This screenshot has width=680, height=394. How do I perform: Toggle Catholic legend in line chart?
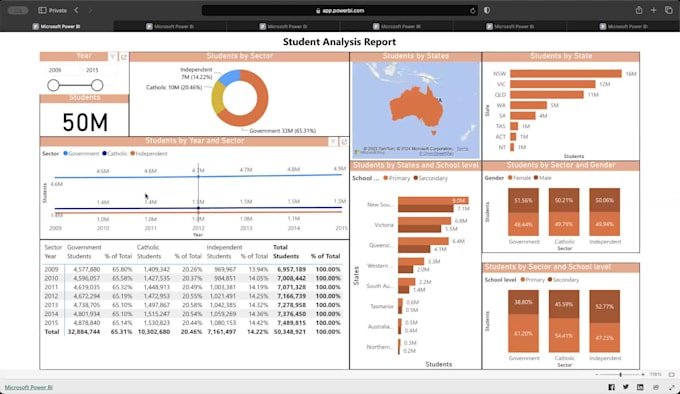coord(114,153)
